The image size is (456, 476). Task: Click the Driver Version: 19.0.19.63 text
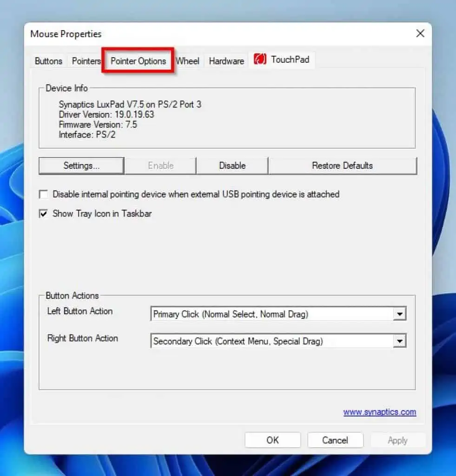pyautogui.click(x=106, y=114)
